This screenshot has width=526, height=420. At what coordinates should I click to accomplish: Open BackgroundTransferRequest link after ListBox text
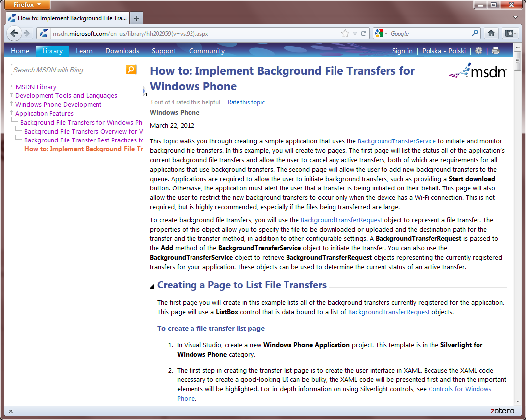389,312
